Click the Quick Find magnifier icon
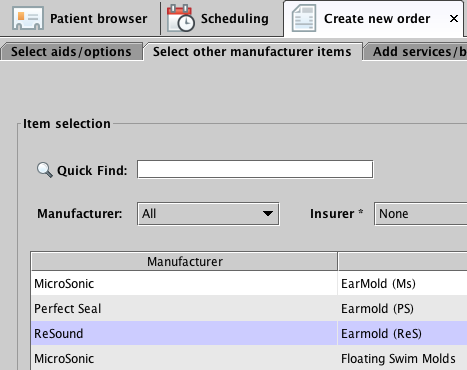467x370 pixels. click(x=45, y=170)
